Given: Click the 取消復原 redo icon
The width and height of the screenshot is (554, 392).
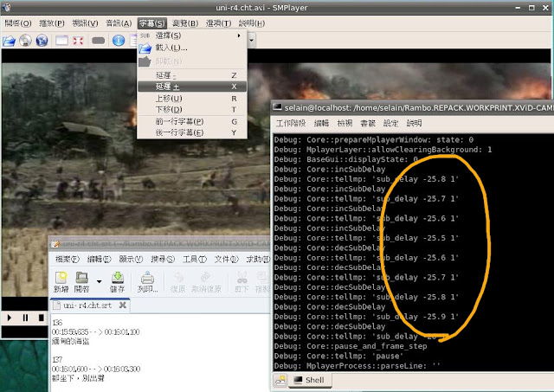Looking at the screenshot, I should coord(206,282).
